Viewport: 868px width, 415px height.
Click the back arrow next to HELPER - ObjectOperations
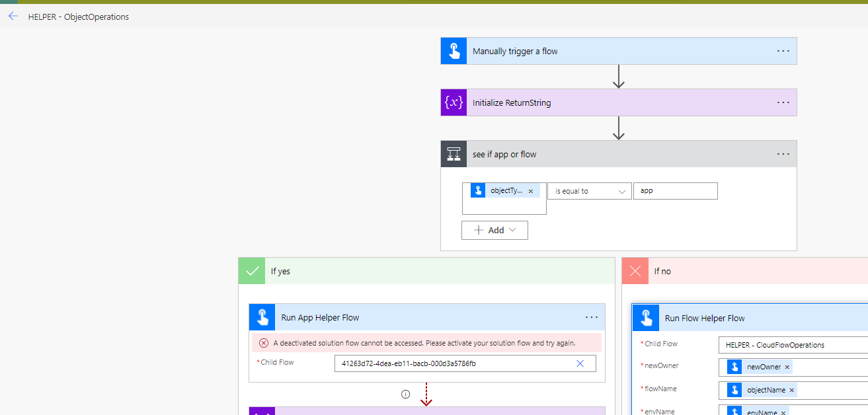(x=13, y=17)
